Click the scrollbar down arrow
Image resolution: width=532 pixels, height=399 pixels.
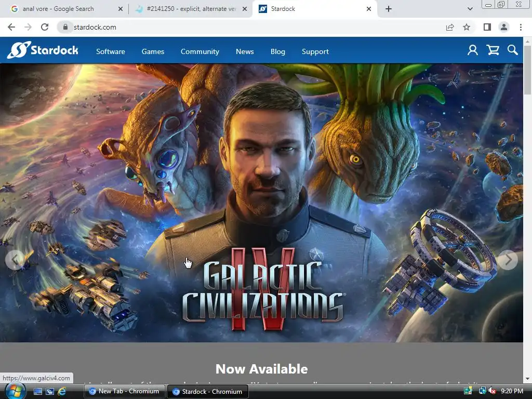click(527, 379)
